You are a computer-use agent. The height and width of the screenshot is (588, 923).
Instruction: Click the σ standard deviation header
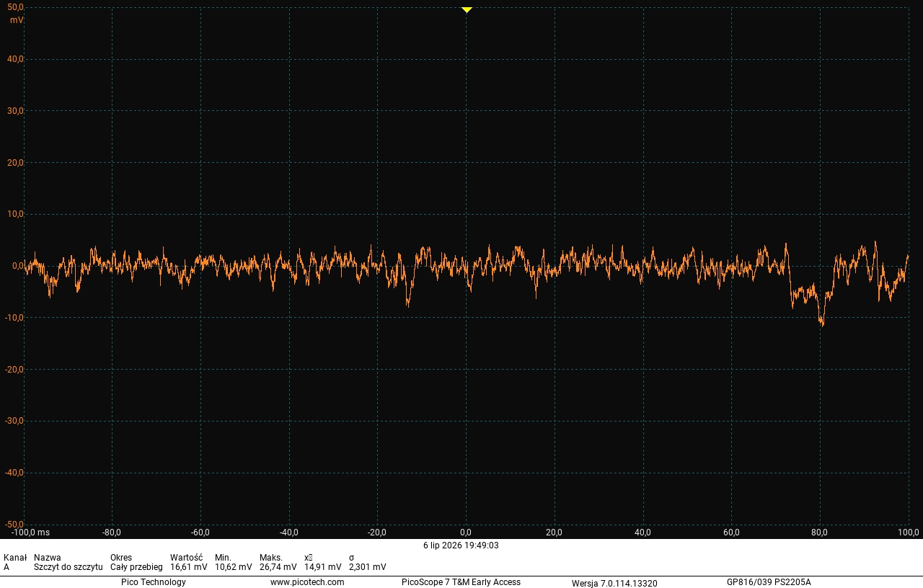point(351,558)
